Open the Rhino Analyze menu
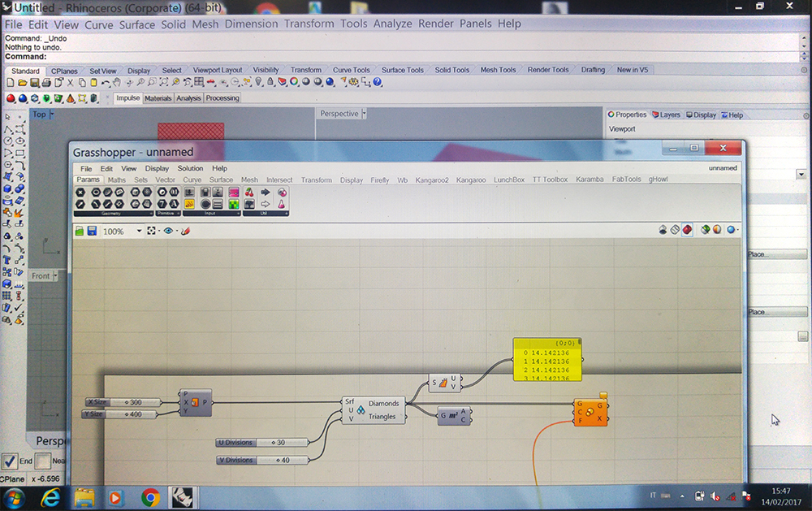The width and height of the screenshot is (812, 511). [x=392, y=24]
